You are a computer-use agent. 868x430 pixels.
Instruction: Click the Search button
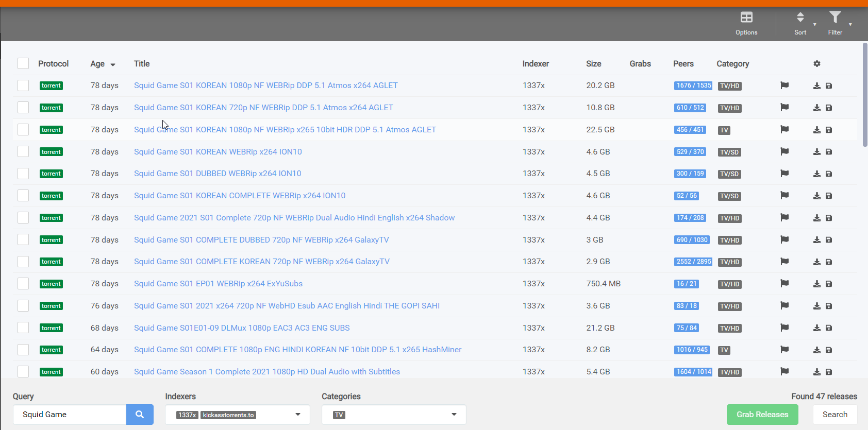pos(835,415)
